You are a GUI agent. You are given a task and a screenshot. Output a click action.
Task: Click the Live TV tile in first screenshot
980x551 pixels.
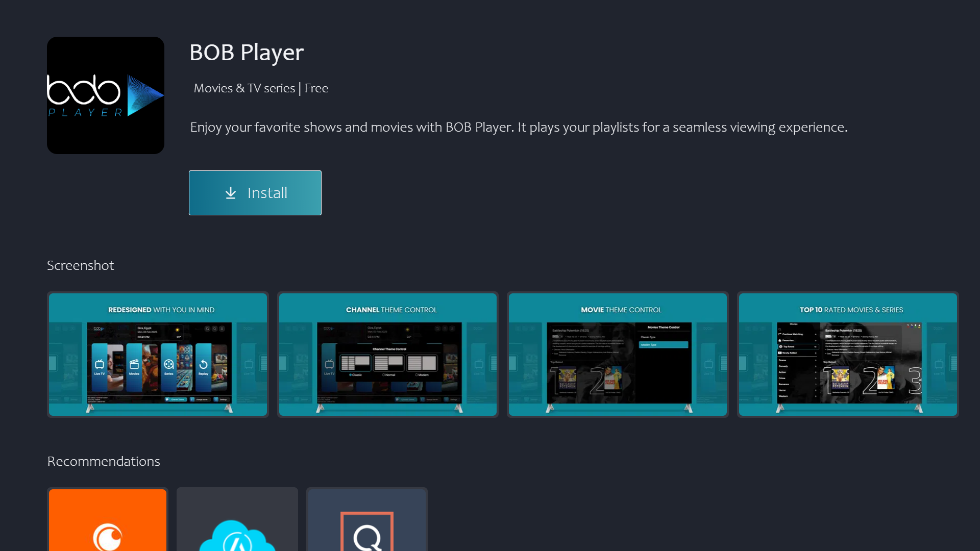[100, 366]
